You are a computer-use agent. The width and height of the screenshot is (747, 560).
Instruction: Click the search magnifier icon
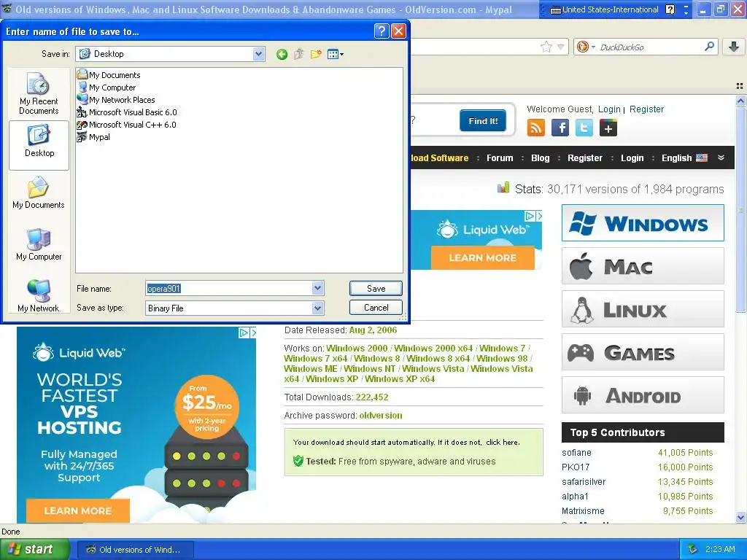tap(709, 46)
